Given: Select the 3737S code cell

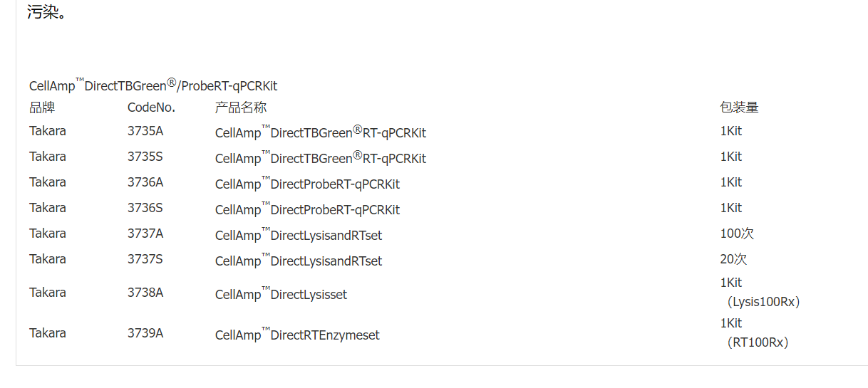Looking at the screenshot, I should 145,259.
